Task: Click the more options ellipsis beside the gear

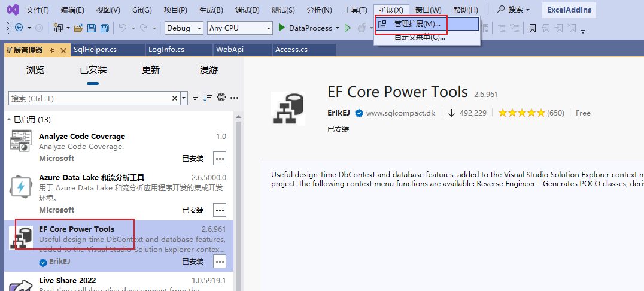Action: click(235, 98)
